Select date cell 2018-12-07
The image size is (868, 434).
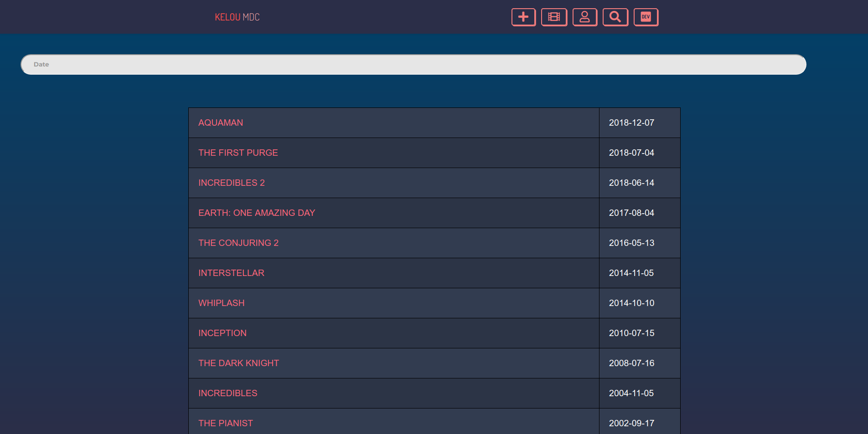[x=640, y=123]
